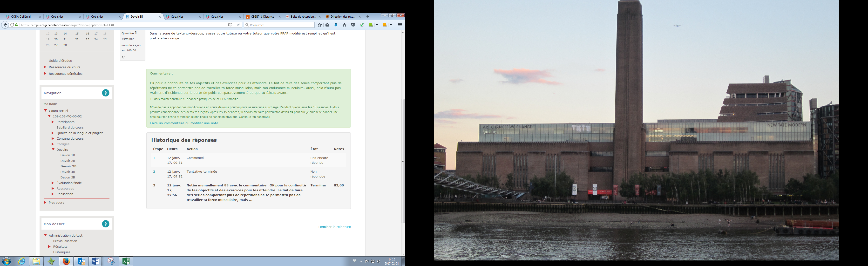Bookmark this page with the star icon

[x=319, y=25]
